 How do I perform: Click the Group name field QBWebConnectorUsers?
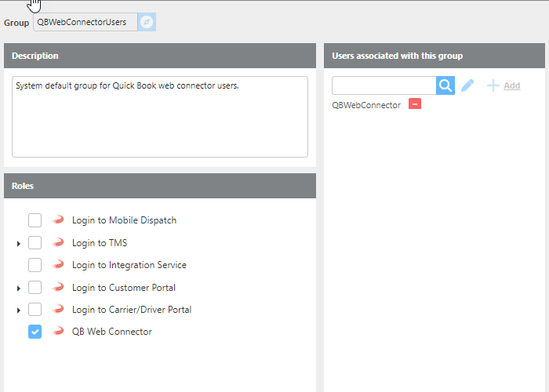pyautogui.click(x=85, y=22)
